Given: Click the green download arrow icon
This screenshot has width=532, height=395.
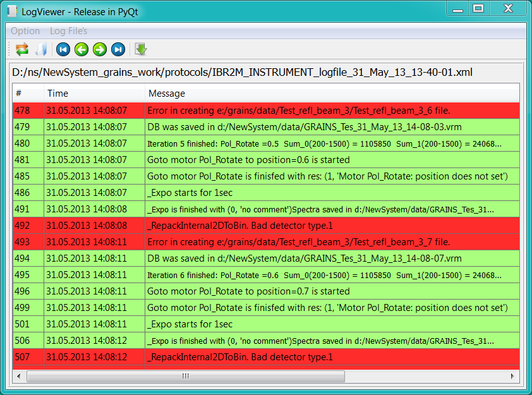Looking at the screenshot, I should tap(140, 49).
